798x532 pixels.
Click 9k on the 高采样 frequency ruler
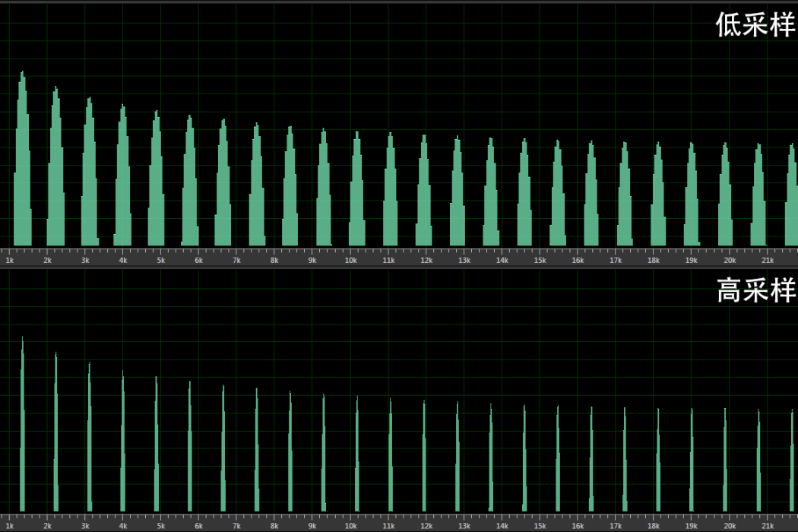[x=312, y=526]
